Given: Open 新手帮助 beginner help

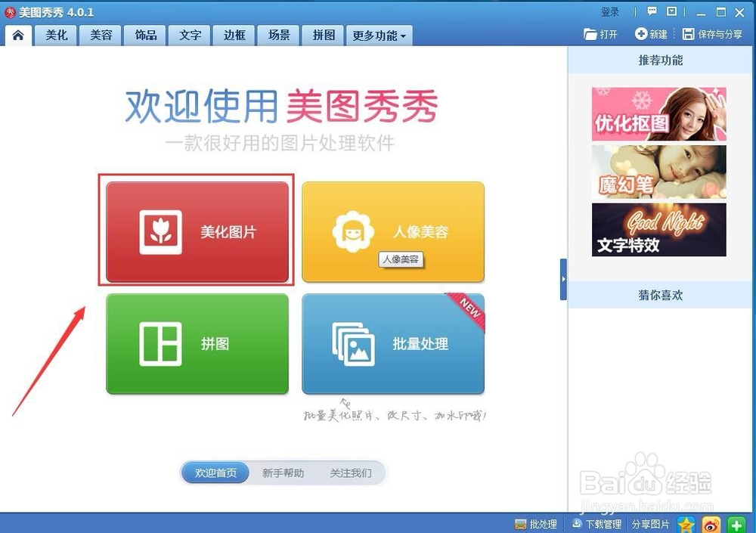Looking at the screenshot, I should [282, 472].
